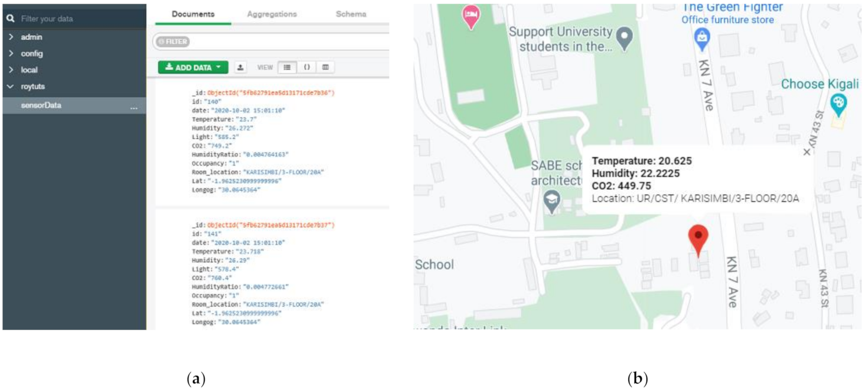Switch to table view
The height and width of the screenshot is (392, 868).
[325, 67]
